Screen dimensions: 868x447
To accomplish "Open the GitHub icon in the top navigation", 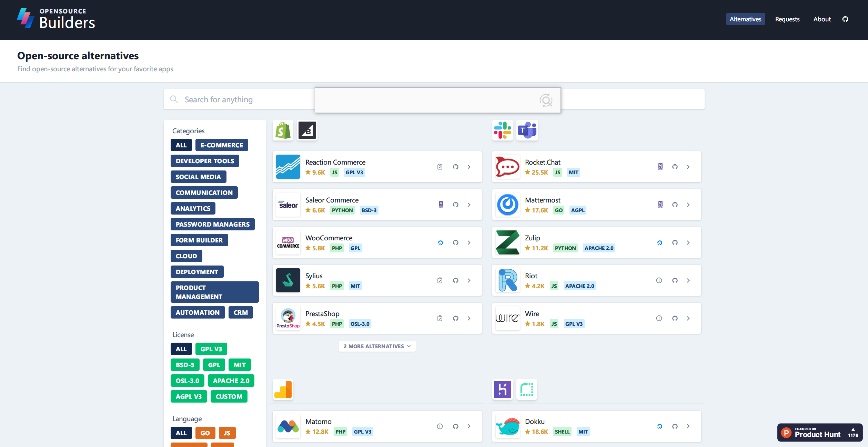I will coord(845,19).
